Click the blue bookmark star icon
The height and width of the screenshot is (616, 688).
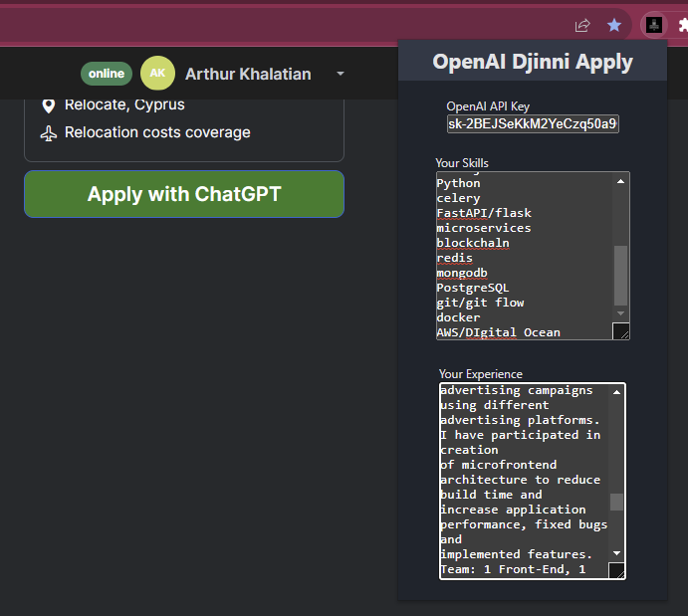[x=614, y=25]
